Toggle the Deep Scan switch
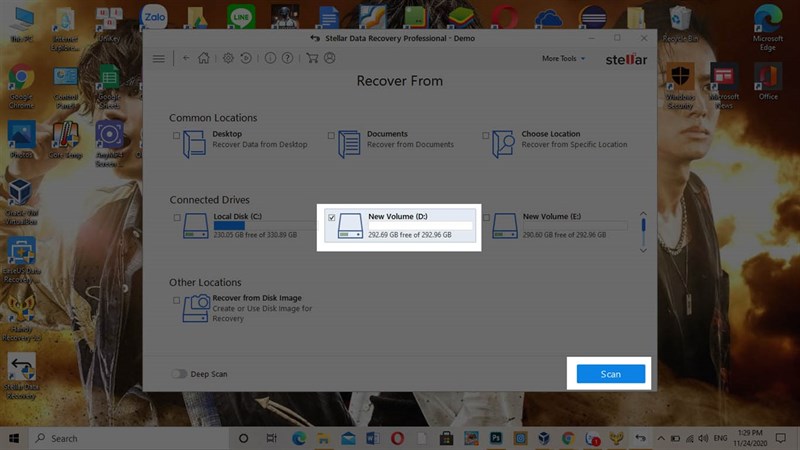This screenshot has height=450, width=800. [179, 374]
